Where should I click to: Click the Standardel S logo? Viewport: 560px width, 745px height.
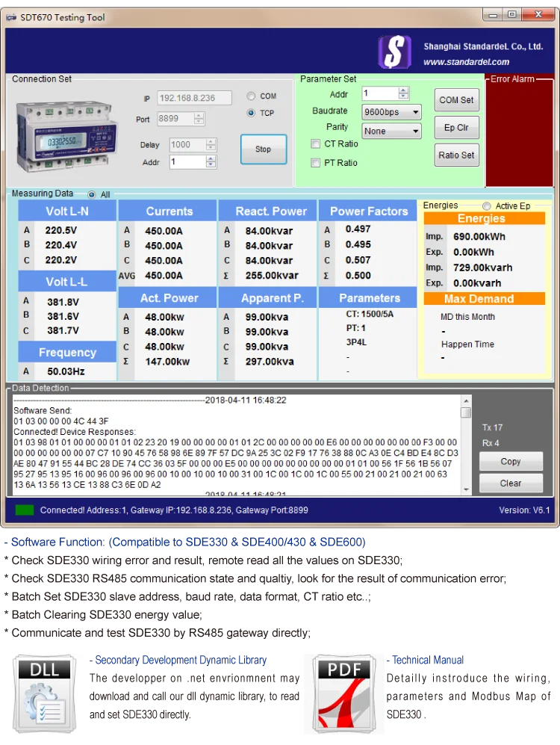coord(394,52)
